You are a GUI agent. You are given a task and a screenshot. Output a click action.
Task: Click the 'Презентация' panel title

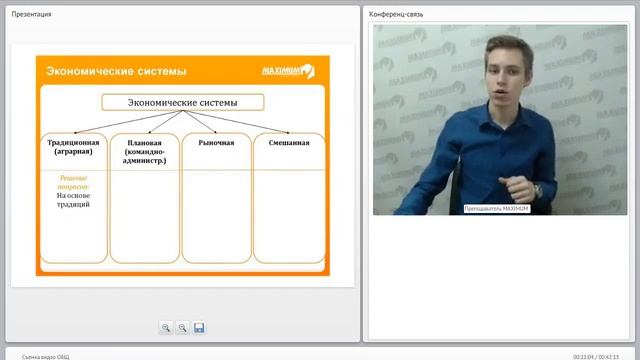[31, 14]
